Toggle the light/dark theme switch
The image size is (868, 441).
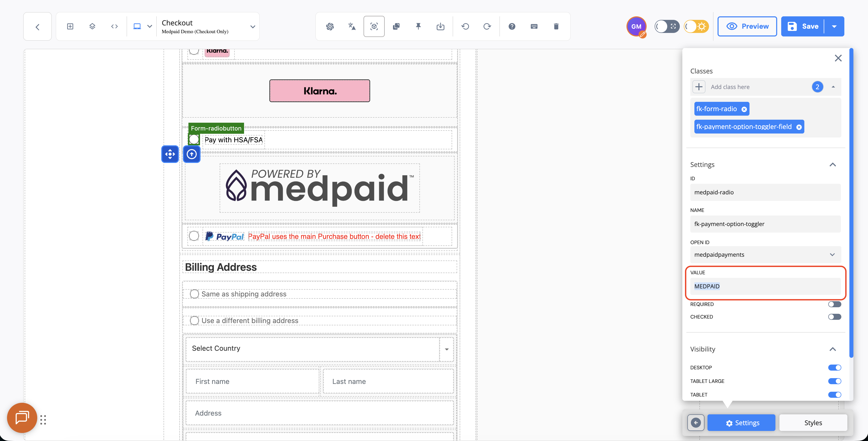(696, 26)
